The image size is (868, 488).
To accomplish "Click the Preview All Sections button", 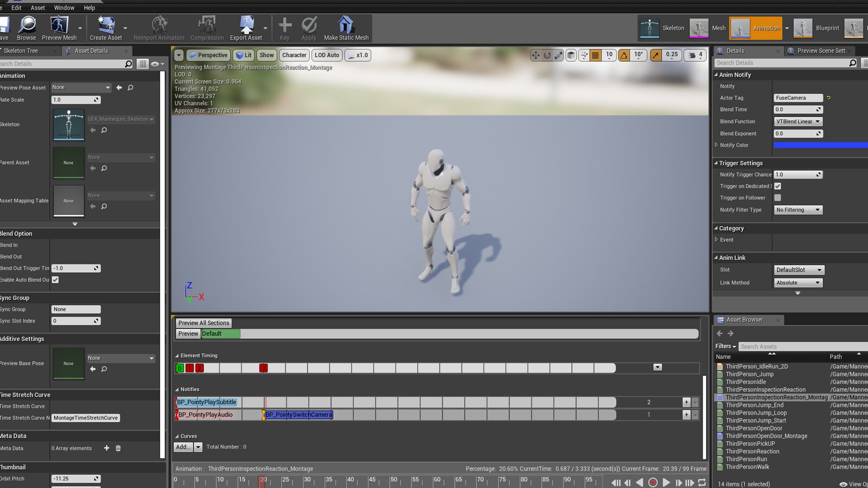I will [203, 323].
